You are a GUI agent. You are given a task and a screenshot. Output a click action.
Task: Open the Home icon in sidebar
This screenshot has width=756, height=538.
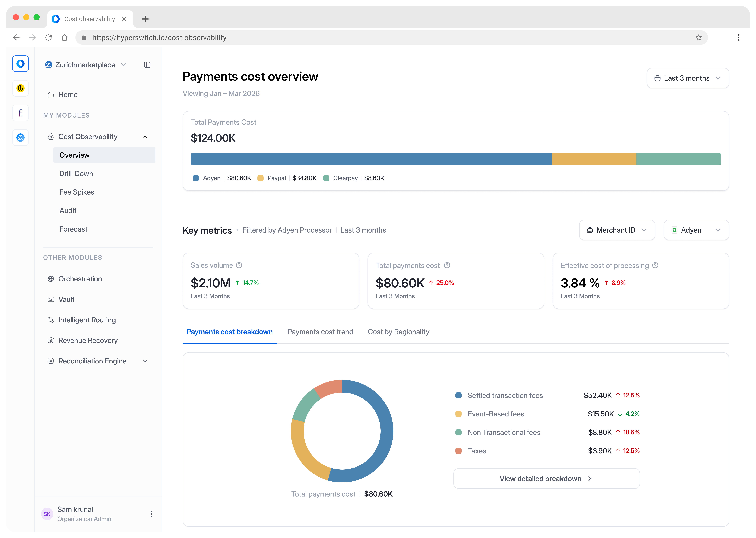pyautogui.click(x=51, y=95)
